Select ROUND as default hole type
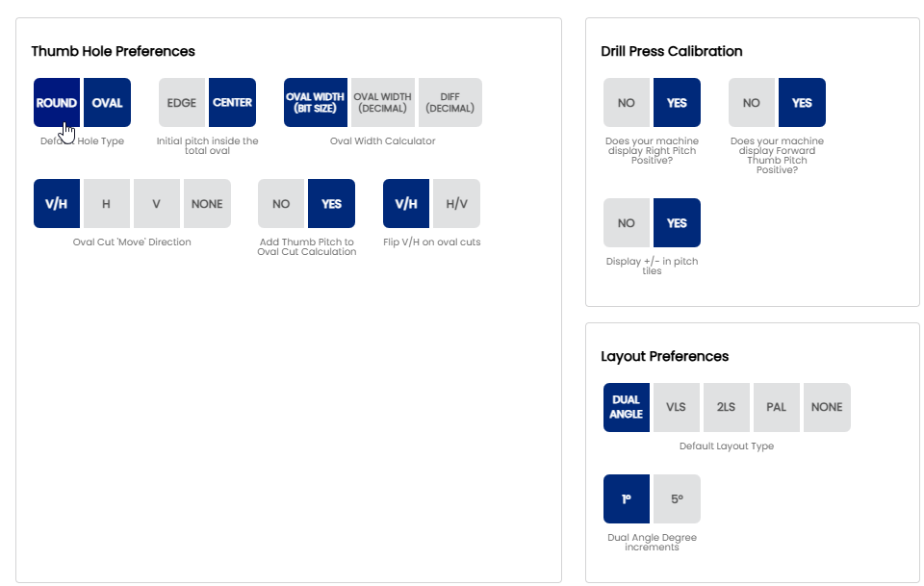The image size is (924, 586). tap(57, 103)
